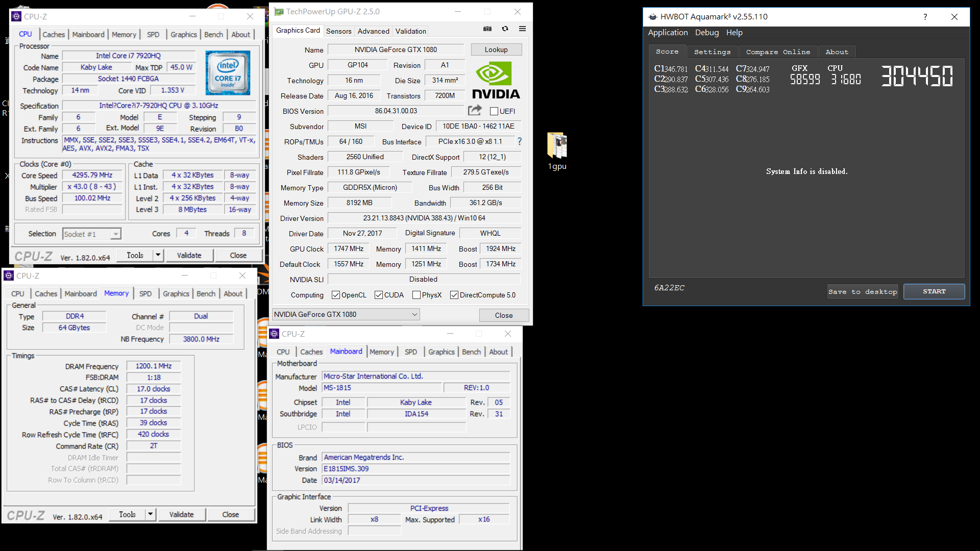Click the Intel Core i7 7920HQ name field
980x551 pixels.
click(x=129, y=56)
